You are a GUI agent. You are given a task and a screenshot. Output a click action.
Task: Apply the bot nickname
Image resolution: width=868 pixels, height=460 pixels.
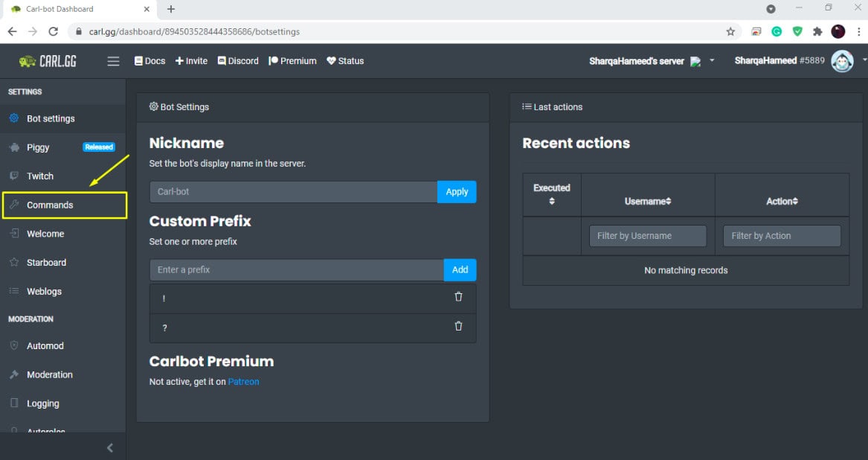(457, 192)
